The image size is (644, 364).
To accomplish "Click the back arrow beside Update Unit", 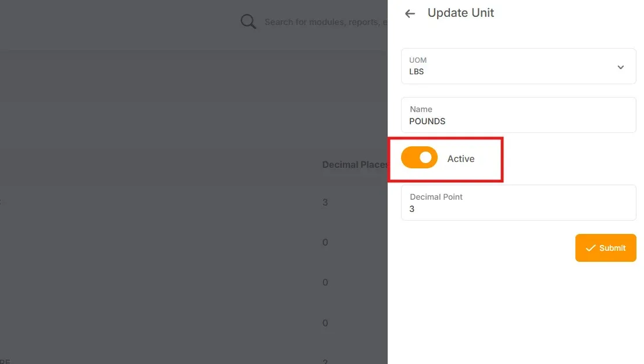I will (410, 13).
